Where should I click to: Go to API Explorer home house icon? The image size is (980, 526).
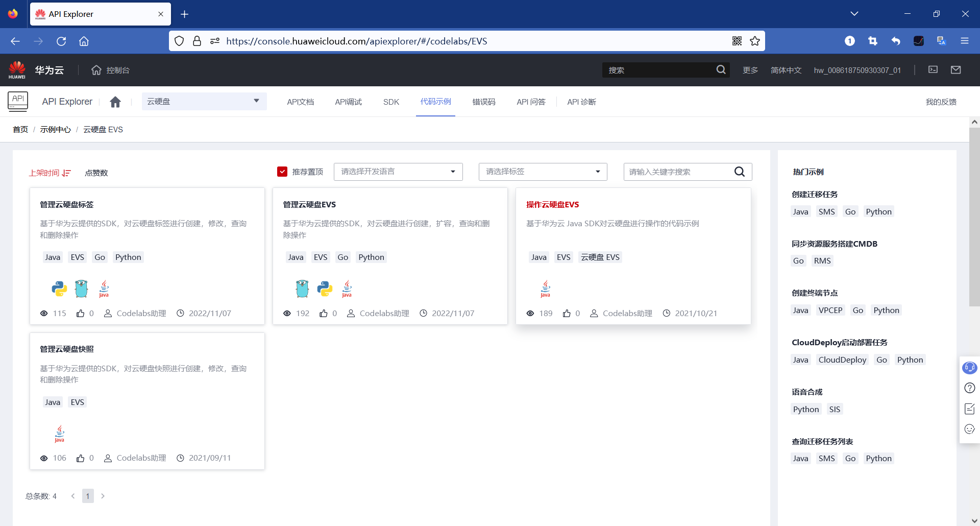115,102
